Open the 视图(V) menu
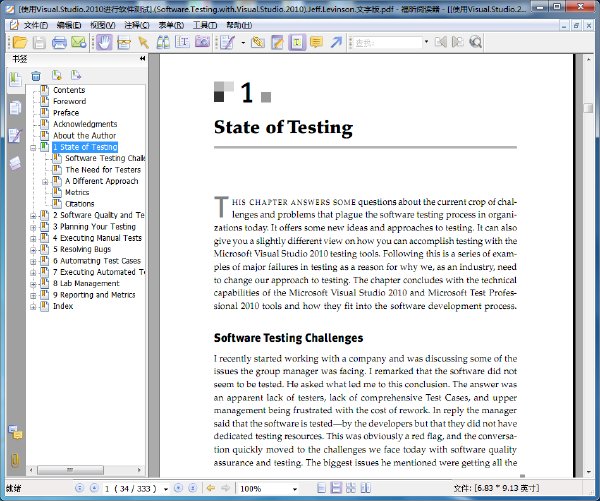Viewport: 600px width, 501px height. (103, 25)
